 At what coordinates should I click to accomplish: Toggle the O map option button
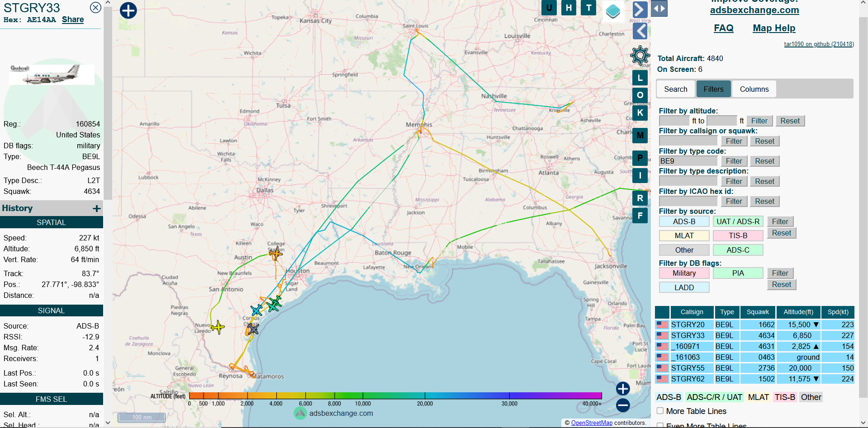pyautogui.click(x=640, y=95)
